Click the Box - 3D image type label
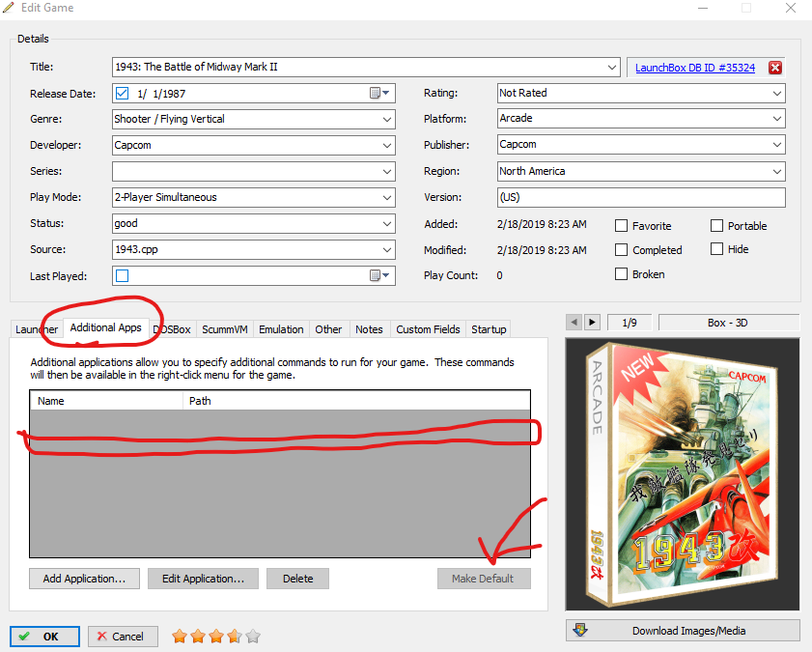Image resolution: width=812 pixels, height=652 pixels. (x=729, y=323)
